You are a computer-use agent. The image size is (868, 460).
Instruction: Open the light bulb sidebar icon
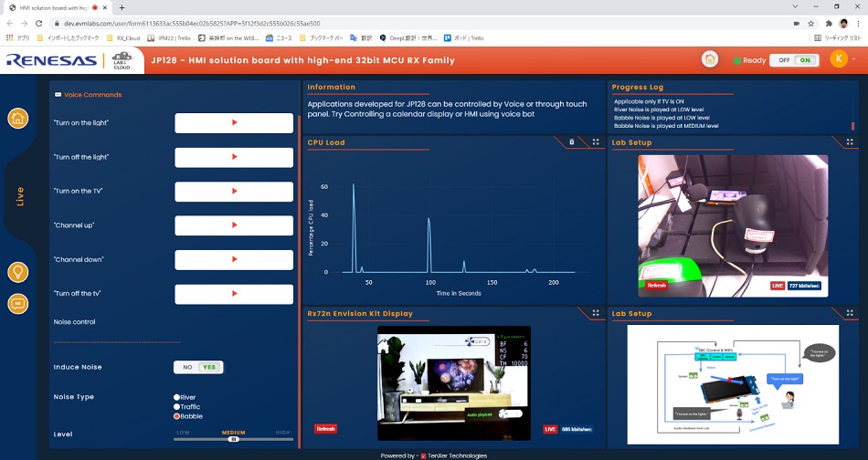(17, 272)
